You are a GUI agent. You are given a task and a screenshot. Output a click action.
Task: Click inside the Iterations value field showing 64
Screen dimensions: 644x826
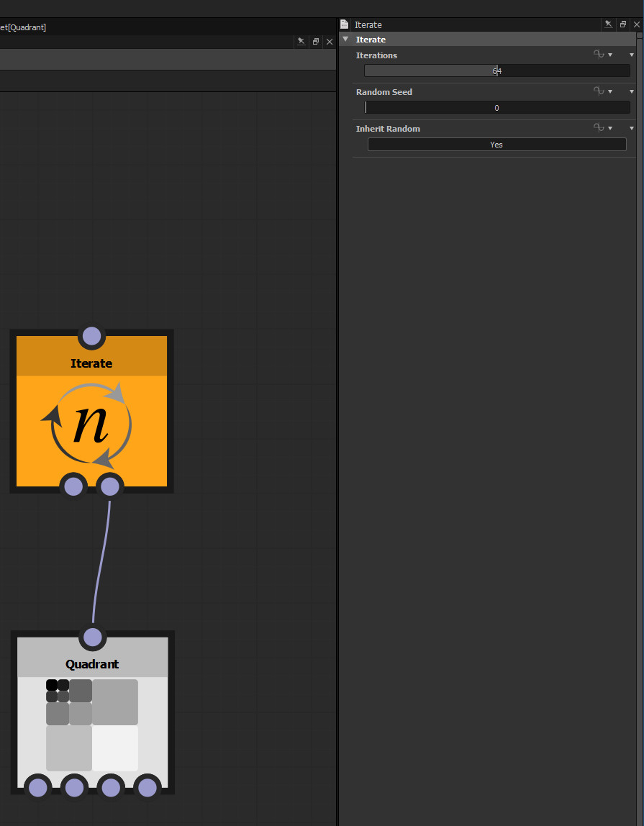[x=496, y=70]
